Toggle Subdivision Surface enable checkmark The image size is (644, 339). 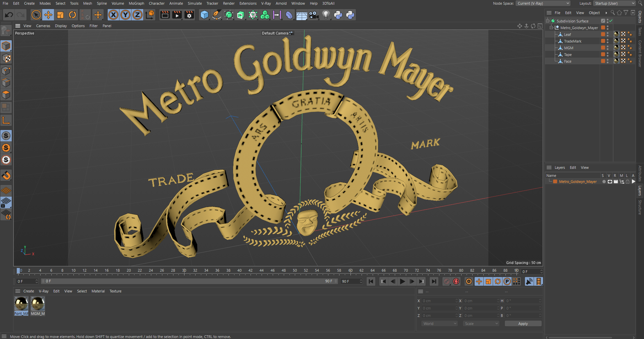pos(611,21)
